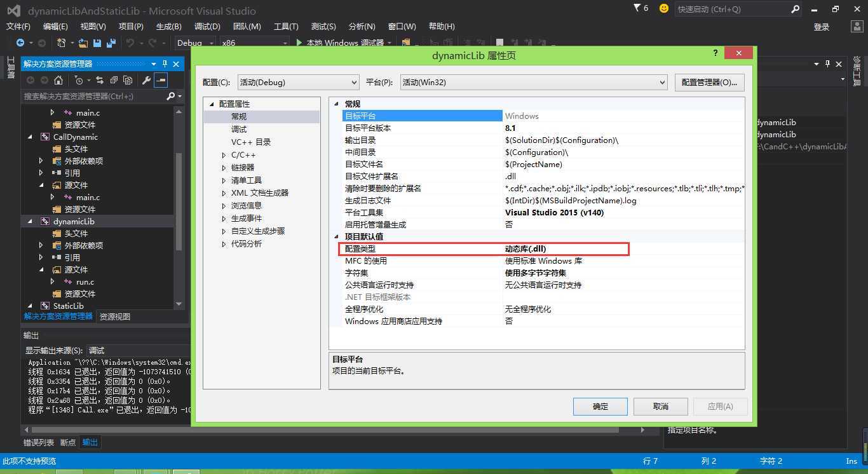
Task: Click the Visual Studio logo in title bar
Action: pos(13,10)
